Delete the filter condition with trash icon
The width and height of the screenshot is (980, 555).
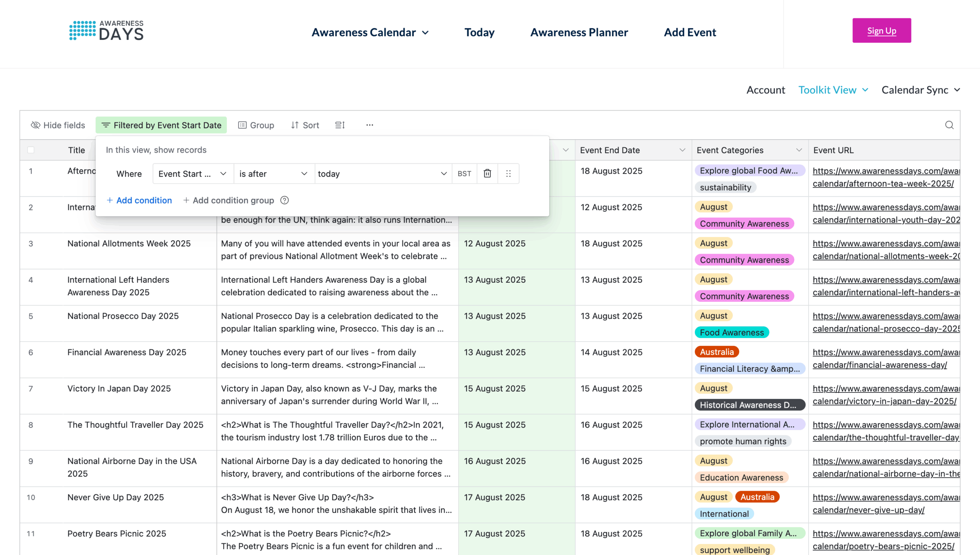(x=487, y=174)
